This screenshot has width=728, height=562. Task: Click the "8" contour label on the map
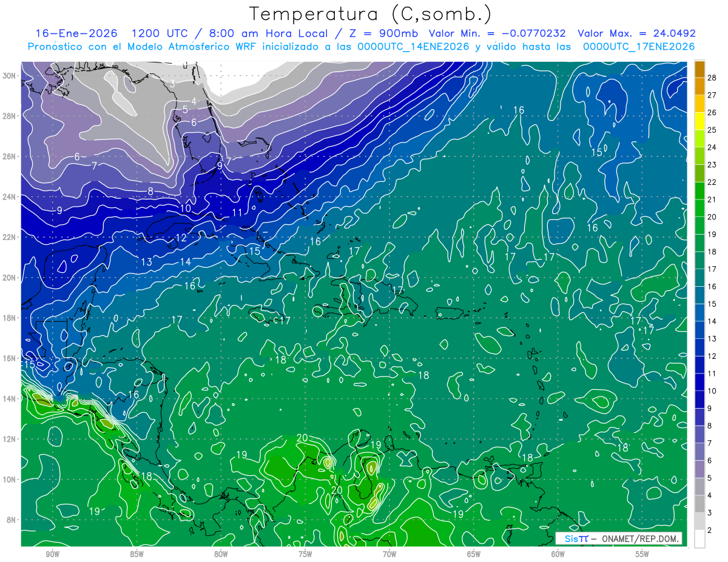coord(150,192)
